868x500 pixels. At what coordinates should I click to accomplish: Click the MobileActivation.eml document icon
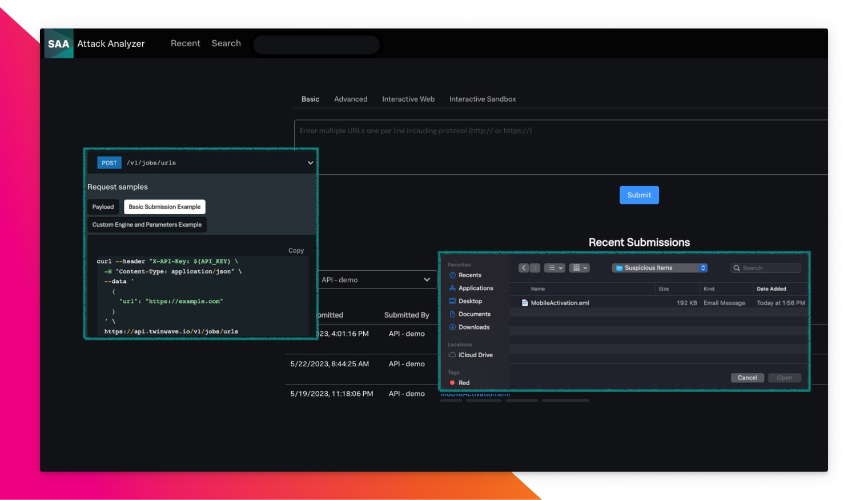pos(525,303)
